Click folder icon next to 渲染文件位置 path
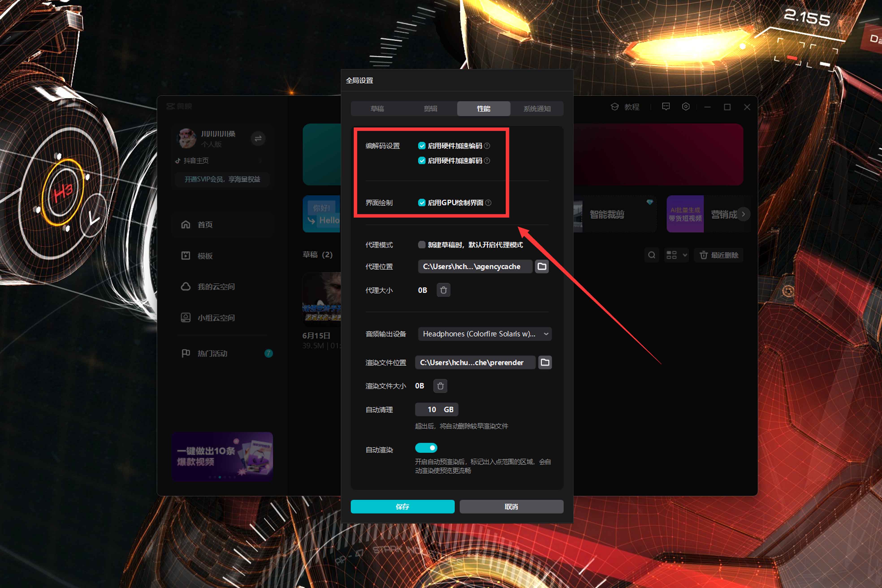Viewport: 882px width, 588px height. [545, 362]
